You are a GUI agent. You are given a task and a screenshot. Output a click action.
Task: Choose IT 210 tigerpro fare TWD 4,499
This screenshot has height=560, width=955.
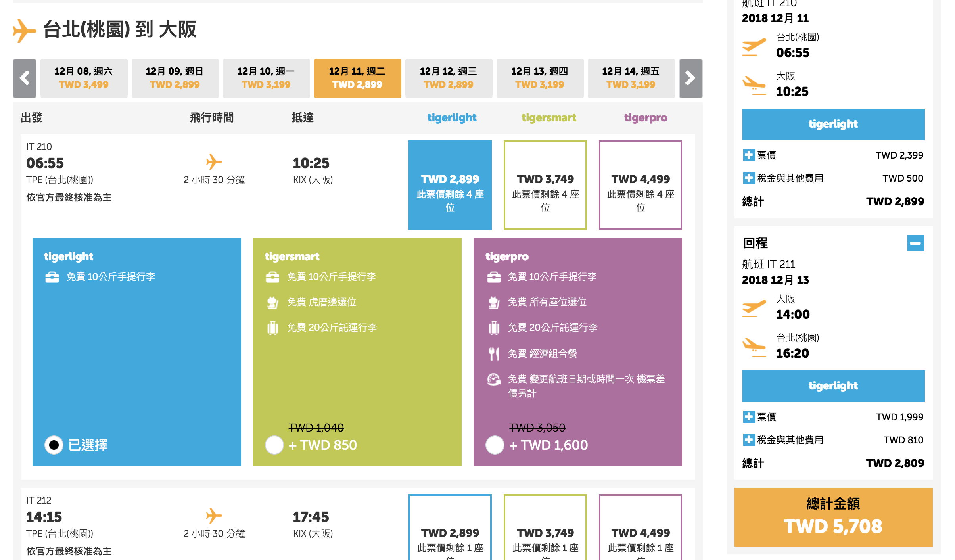(641, 185)
